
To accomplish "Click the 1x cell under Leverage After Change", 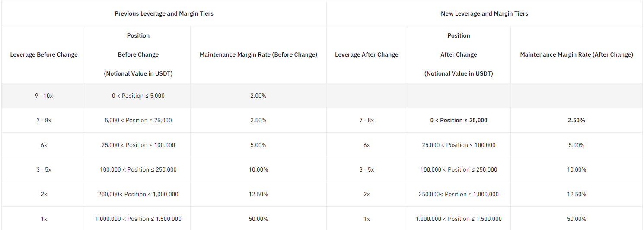I will pos(367,219).
